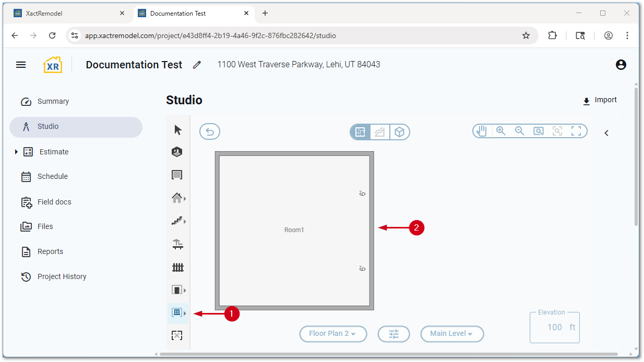Image resolution: width=644 pixels, height=362 pixels.
Task: Choose the stairs tool in toolbar
Action: tap(177, 221)
